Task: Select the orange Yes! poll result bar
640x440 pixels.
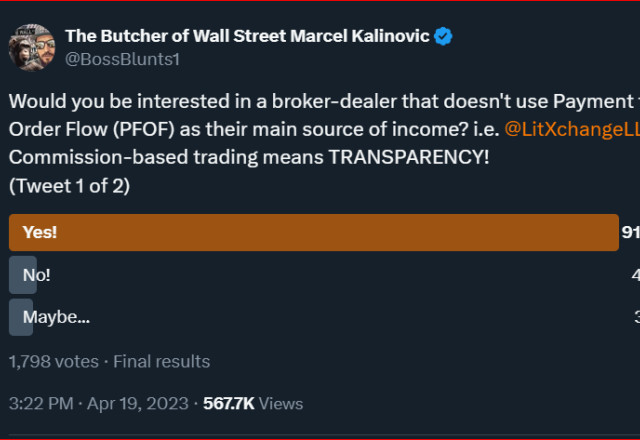Action: pyautogui.click(x=313, y=232)
